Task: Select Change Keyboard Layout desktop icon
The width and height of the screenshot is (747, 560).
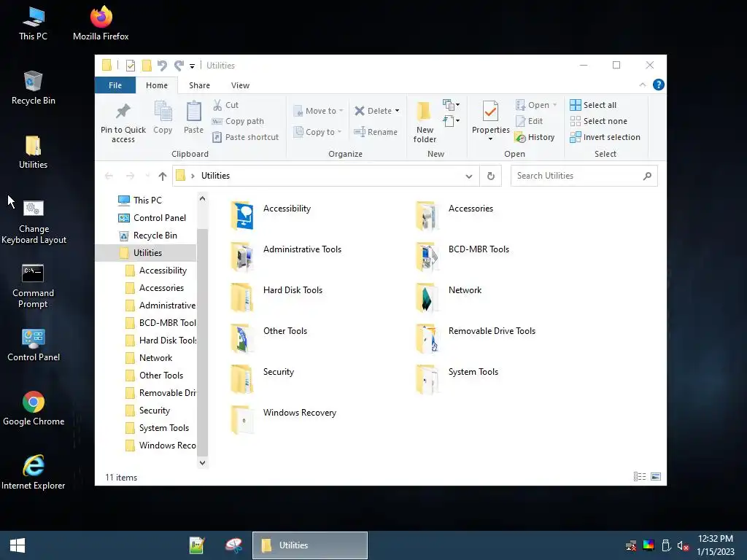Action: click(34, 222)
